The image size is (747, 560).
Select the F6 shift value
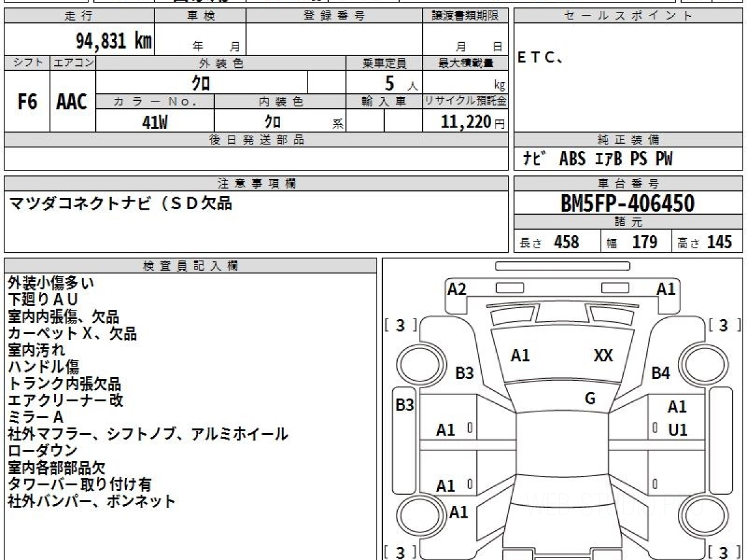point(27,102)
